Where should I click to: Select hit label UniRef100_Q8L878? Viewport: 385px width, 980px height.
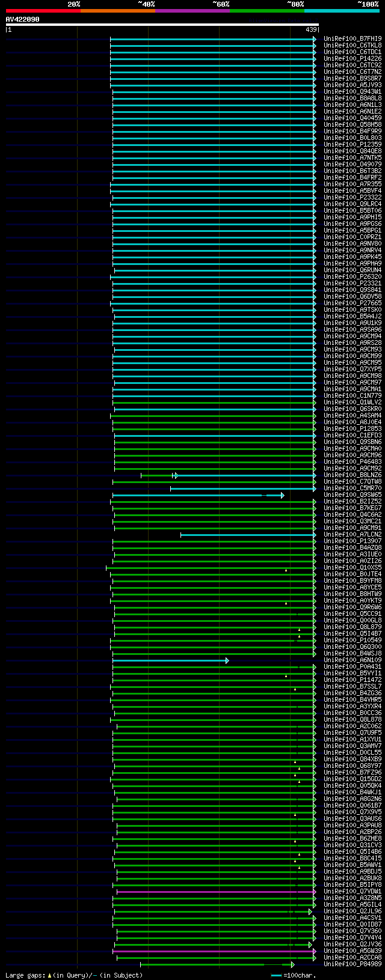353,720
